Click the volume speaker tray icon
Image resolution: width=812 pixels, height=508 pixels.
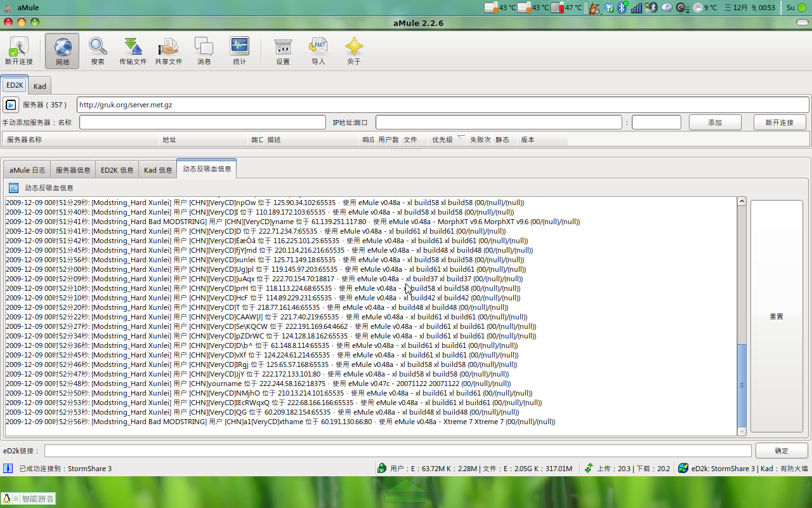pyautogui.click(x=683, y=8)
